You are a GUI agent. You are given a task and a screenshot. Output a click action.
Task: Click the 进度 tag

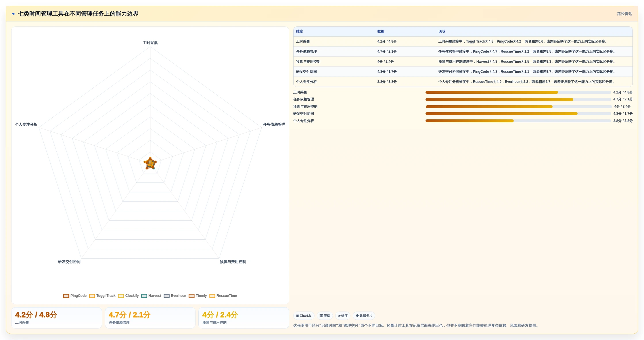[x=343, y=316]
